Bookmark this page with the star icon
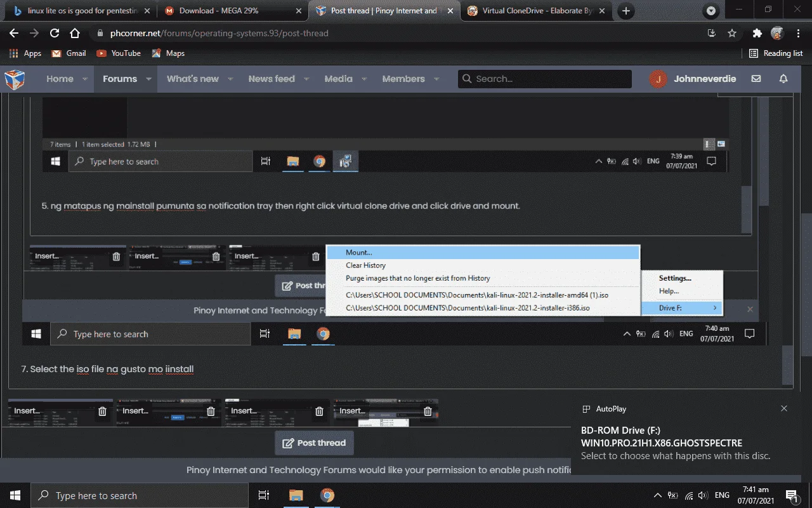The width and height of the screenshot is (812, 508). 732,33
